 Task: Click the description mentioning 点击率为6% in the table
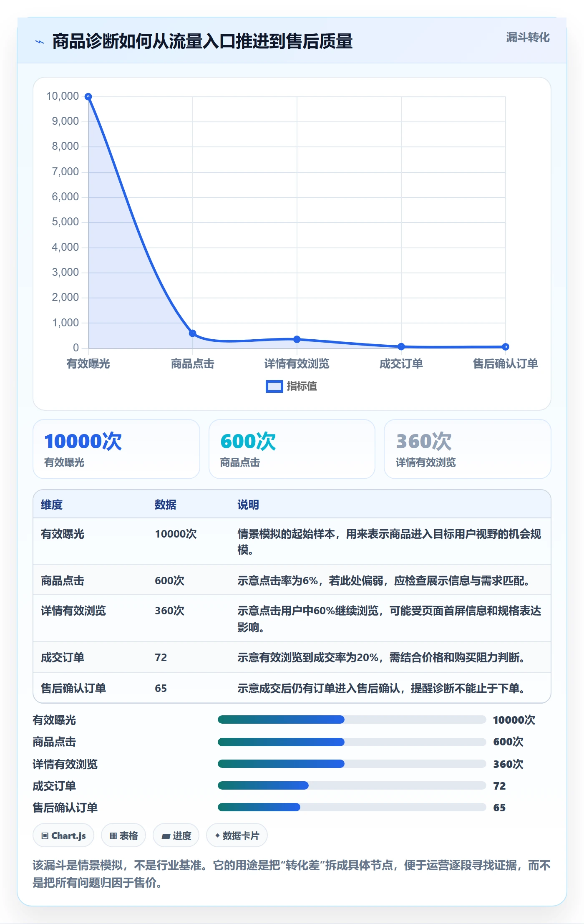coord(383,581)
